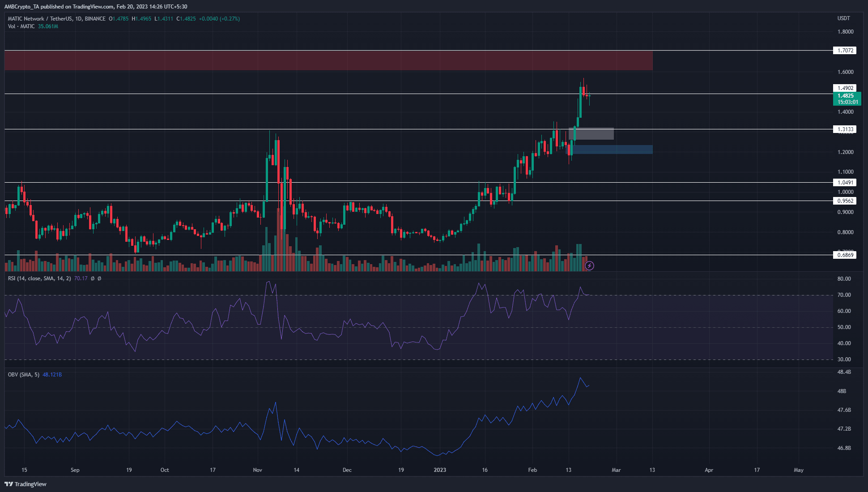868x492 pixels.
Task: Click the Nov label on the time axis
Action: coord(257,470)
